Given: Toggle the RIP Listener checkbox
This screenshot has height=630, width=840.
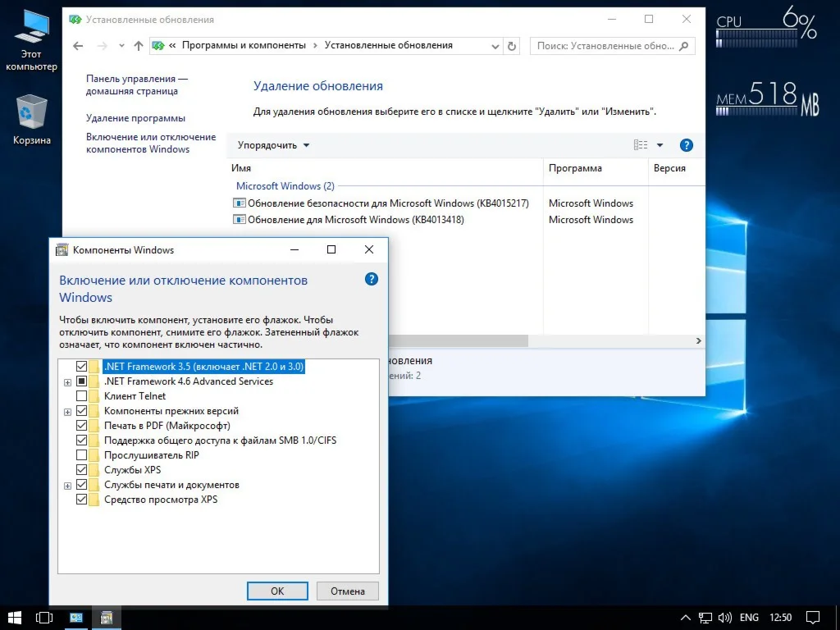Looking at the screenshot, I should click(x=81, y=455).
